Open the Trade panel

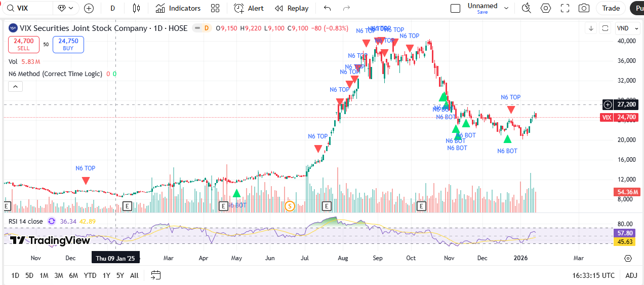611,8
